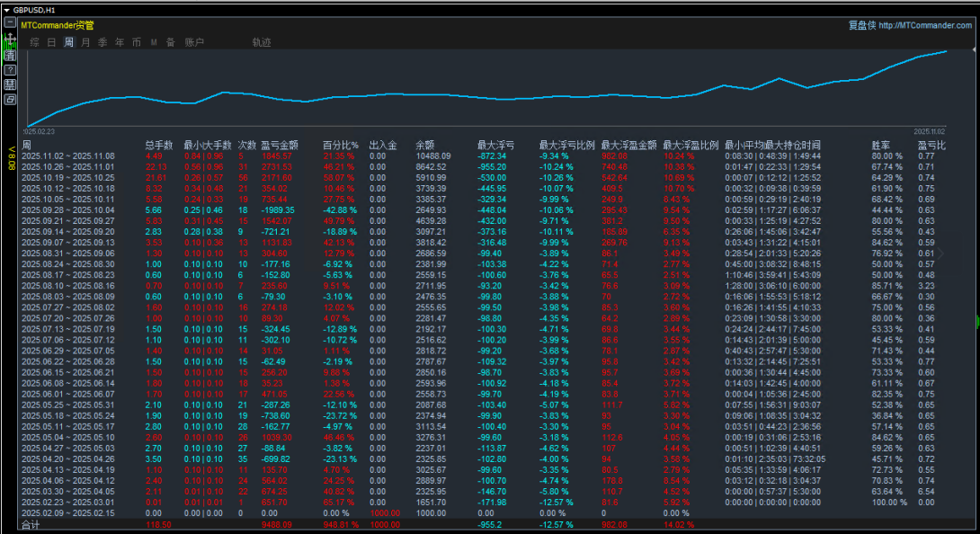
Task: Select the 周 weekly tab
Action: tap(68, 42)
